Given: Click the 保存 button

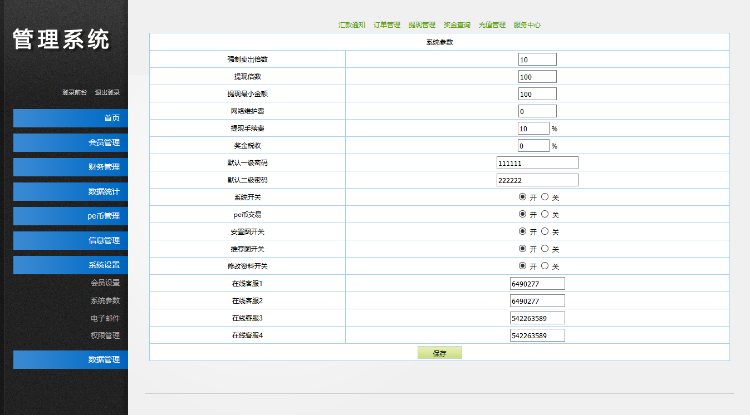Looking at the screenshot, I should pos(439,352).
